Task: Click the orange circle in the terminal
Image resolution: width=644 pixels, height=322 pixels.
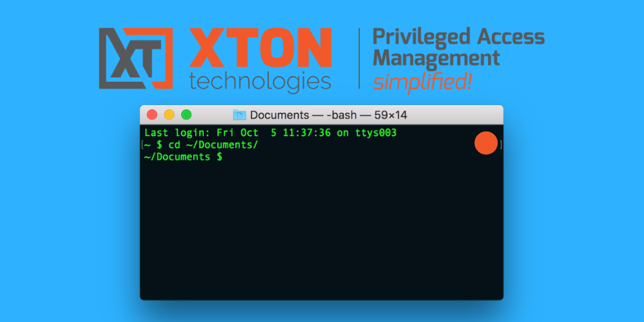Action: coord(486,143)
